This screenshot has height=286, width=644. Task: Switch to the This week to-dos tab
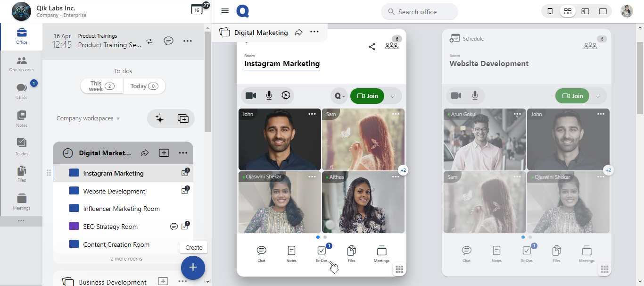102,86
